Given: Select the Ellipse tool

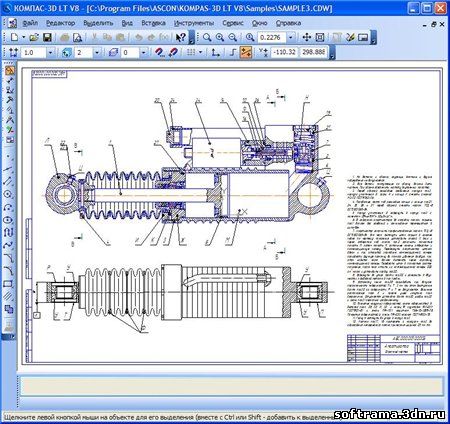Looking at the screenshot, I should point(9,220).
